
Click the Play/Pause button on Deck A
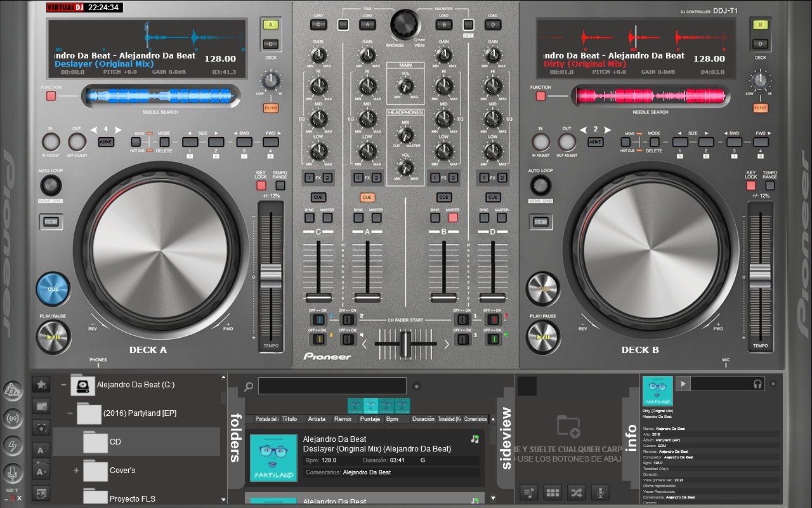point(53,337)
